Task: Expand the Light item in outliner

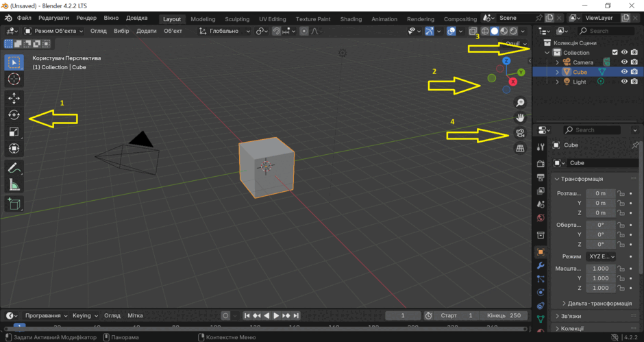Action: [x=558, y=82]
